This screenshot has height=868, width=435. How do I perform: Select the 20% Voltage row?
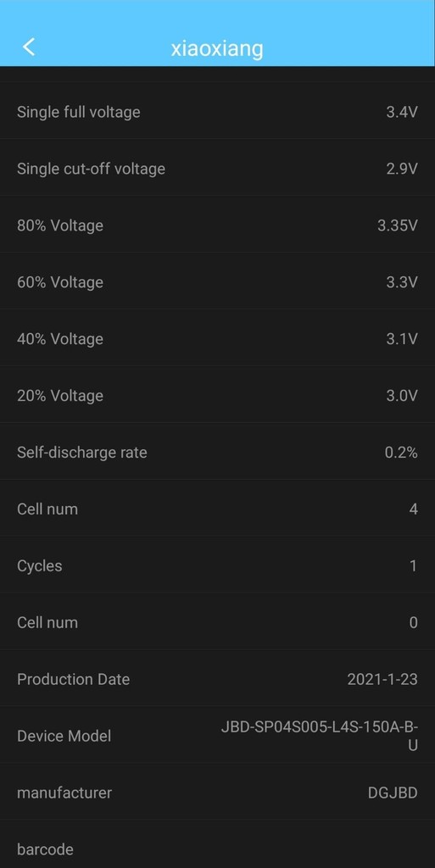tap(217, 395)
